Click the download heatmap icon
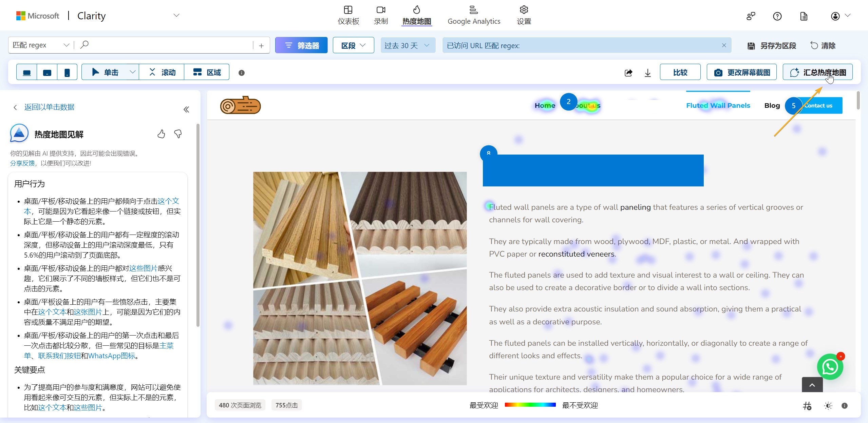 [x=647, y=73]
